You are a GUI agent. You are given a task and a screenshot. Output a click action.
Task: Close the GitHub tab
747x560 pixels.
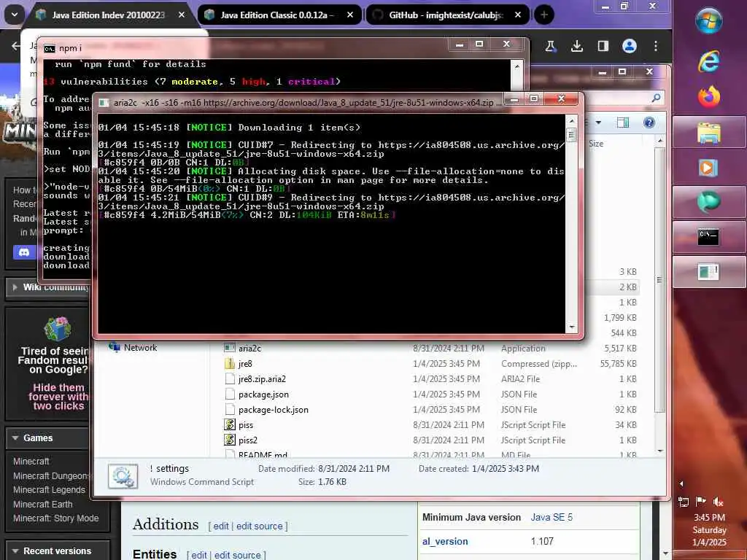click(x=518, y=15)
